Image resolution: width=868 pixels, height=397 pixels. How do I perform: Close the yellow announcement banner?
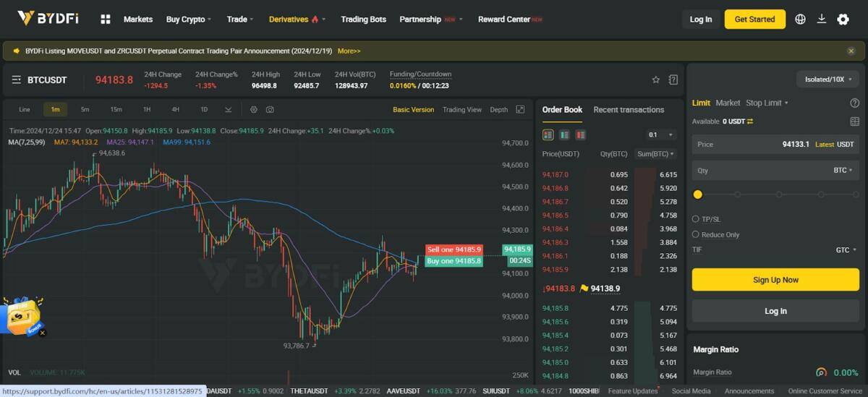pos(851,51)
